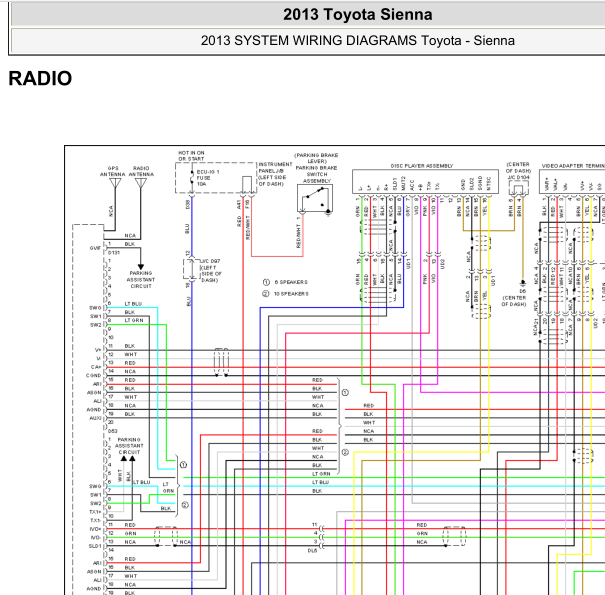Click the DISC PLAYER ASSEMBLY label
Image resolution: width=605 pixels, height=595 pixels.
(422, 166)
